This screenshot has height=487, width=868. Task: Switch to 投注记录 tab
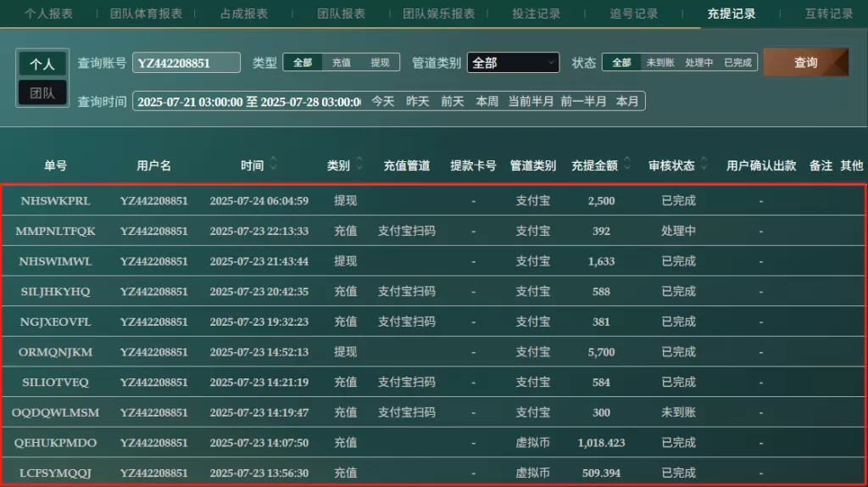(536, 14)
